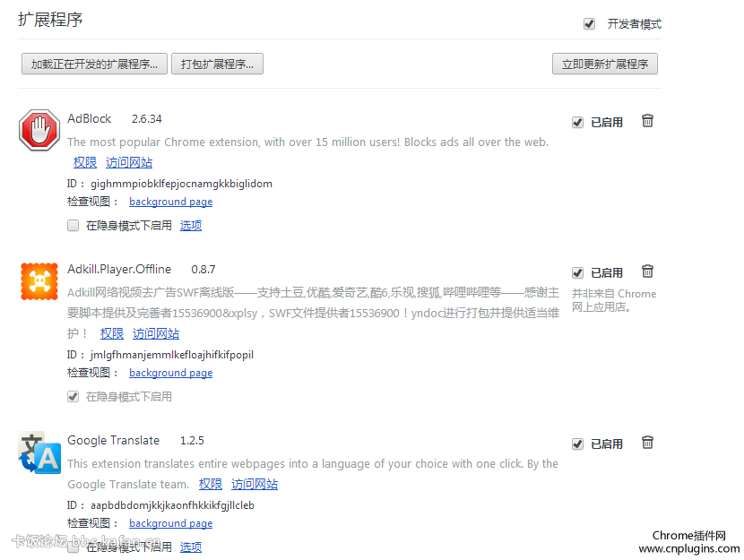Open Adkill.Player.Offline background page link
744x560 pixels.
point(170,374)
